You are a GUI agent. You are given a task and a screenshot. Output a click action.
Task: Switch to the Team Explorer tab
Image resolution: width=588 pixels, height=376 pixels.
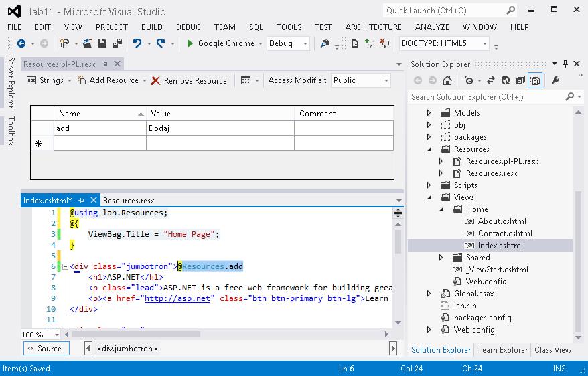pos(502,350)
